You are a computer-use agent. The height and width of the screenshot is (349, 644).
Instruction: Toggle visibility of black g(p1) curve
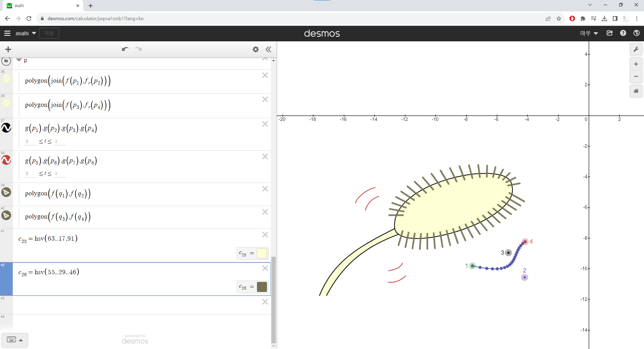(x=6, y=128)
